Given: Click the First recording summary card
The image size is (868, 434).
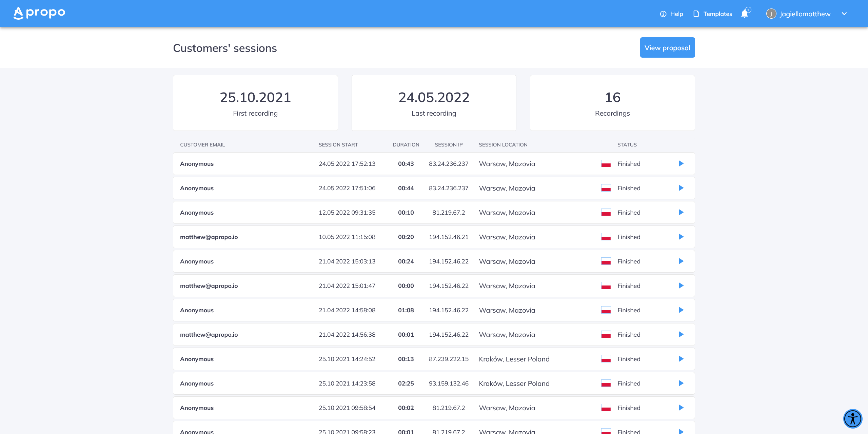Looking at the screenshot, I should coord(255,102).
